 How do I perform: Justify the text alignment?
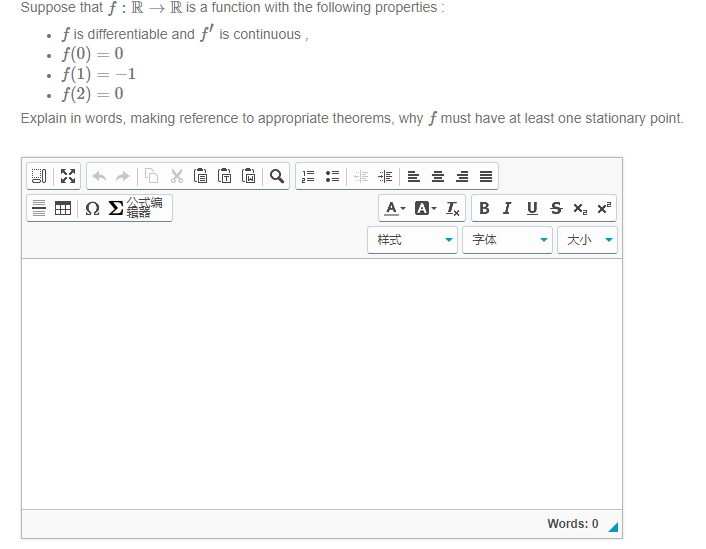pyautogui.click(x=486, y=176)
